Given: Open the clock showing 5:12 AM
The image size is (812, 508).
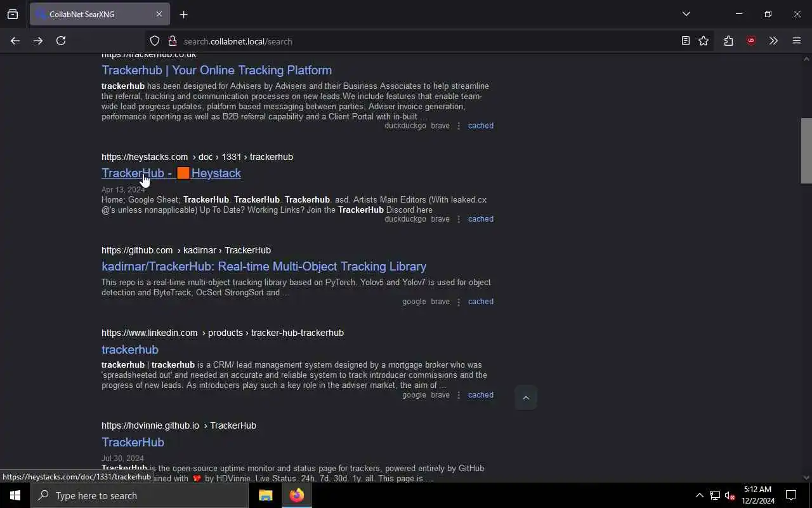Looking at the screenshot, I should [x=758, y=495].
